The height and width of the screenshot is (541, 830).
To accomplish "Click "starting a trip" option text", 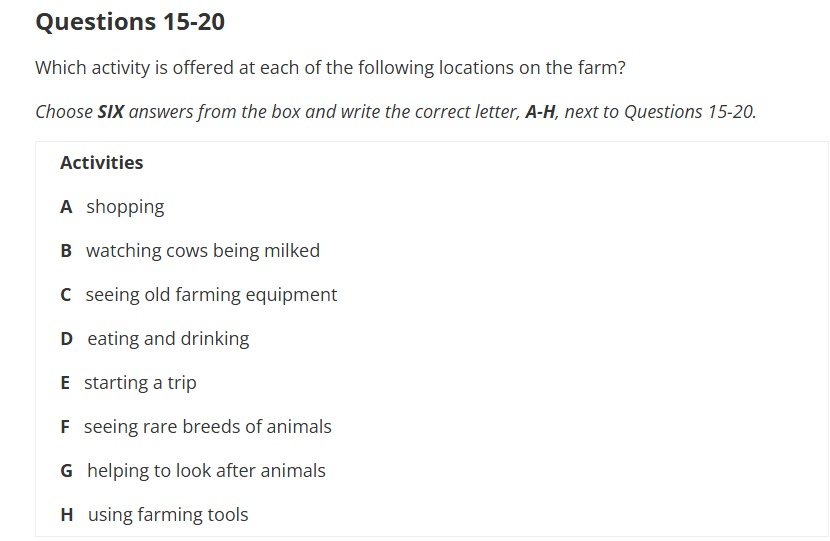I will click(x=140, y=383).
